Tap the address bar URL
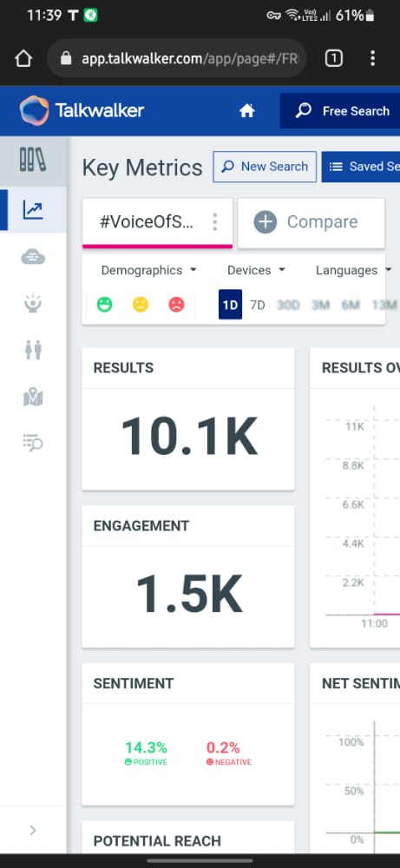Image resolution: width=400 pixels, height=868 pixels. (189, 59)
